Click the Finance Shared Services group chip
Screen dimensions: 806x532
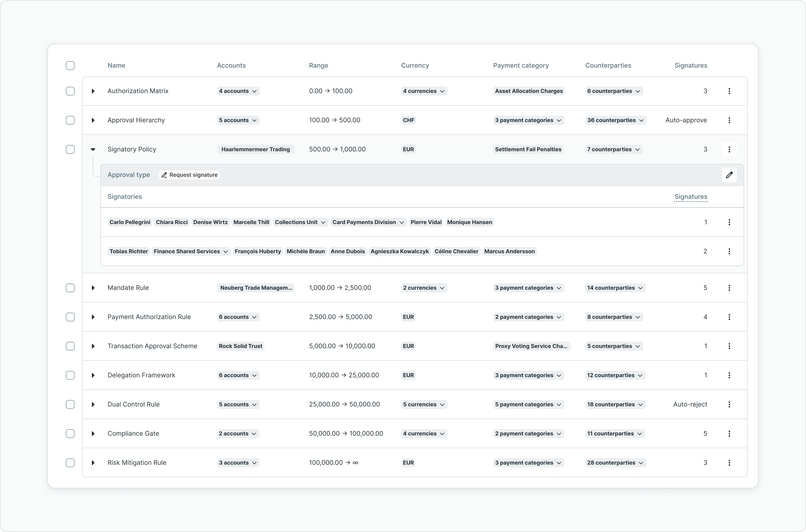click(191, 251)
